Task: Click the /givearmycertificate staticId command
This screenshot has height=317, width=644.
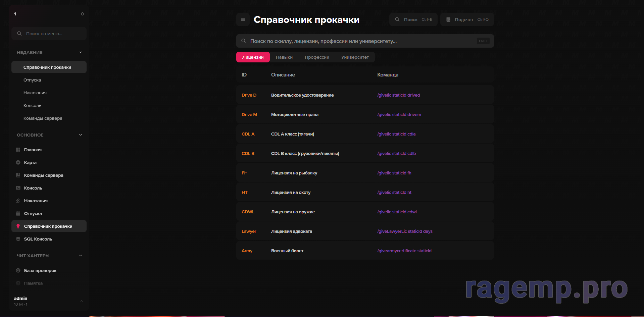Action: pyautogui.click(x=404, y=251)
